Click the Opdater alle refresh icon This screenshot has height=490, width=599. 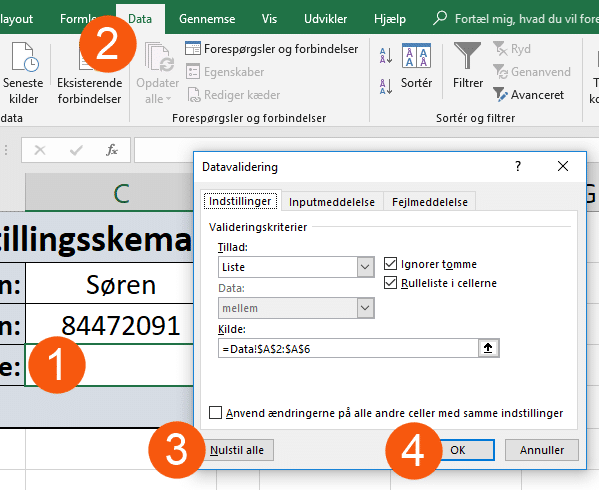tap(158, 57)
